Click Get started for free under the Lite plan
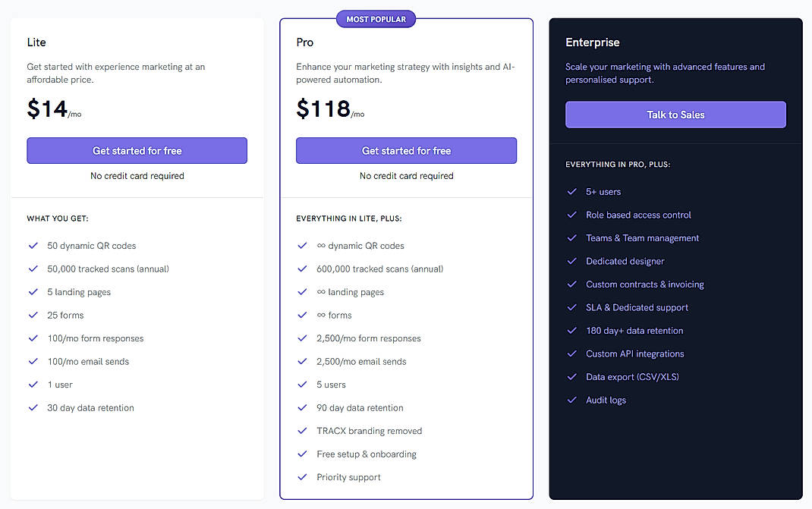 tap(137, 150)
